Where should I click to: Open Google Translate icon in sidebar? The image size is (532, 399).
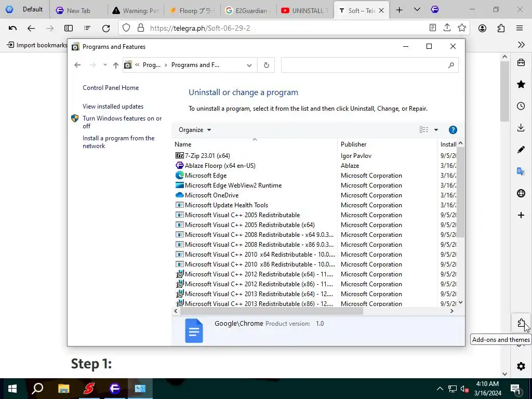(x=521, y=171)
